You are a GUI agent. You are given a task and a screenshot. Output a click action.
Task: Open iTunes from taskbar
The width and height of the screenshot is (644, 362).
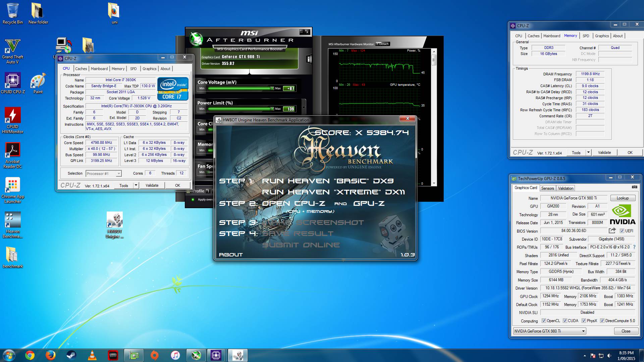(x=175, y=355)
